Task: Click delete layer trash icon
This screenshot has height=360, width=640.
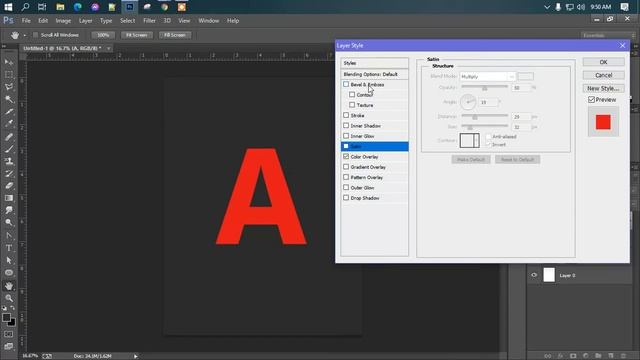Action: click(x=623, y=356)
